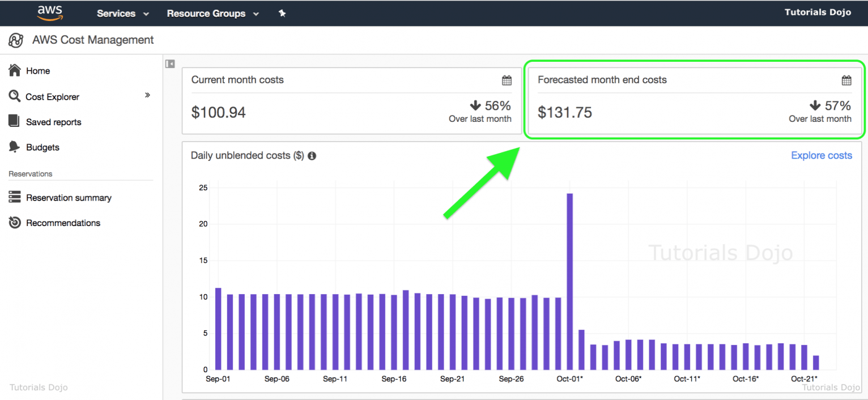868x400 pixels.
Task: Click the Saved reports notebook icon
Action: coord(14,121)
